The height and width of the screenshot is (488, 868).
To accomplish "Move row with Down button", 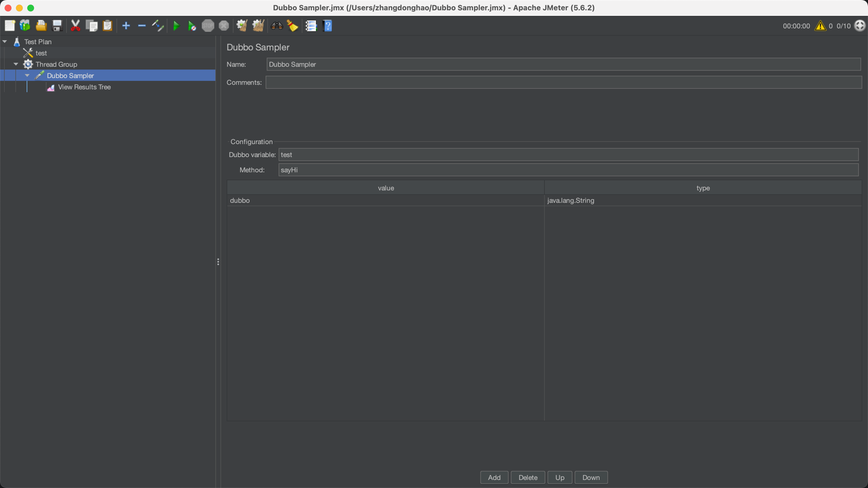I will [x=591, y=477].
